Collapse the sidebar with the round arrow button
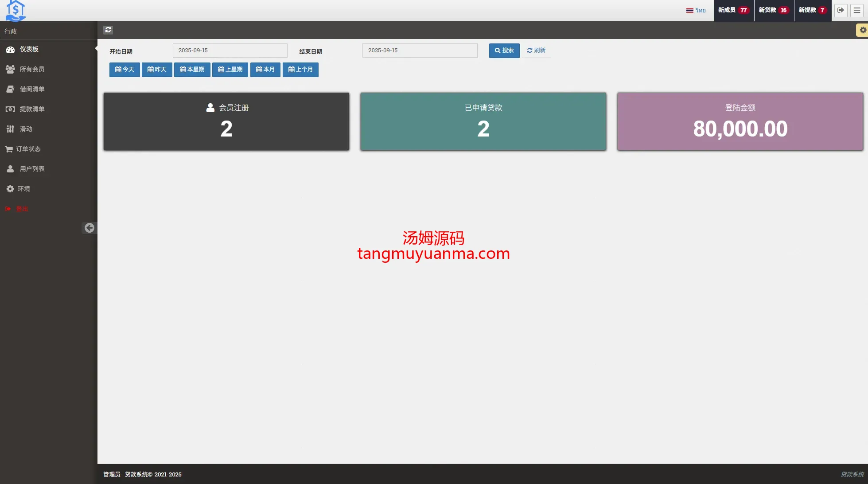Viewport: 868px width, 484px height. tap(90, 228)
